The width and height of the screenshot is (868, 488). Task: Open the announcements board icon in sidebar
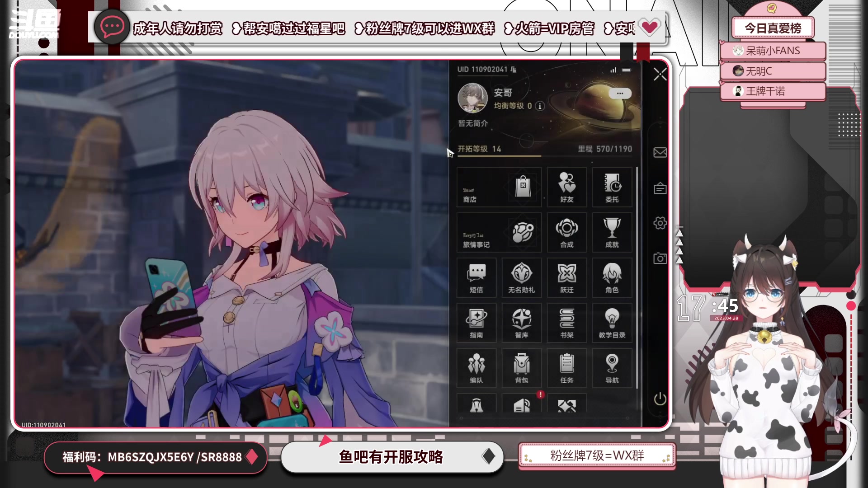point(660,188)
